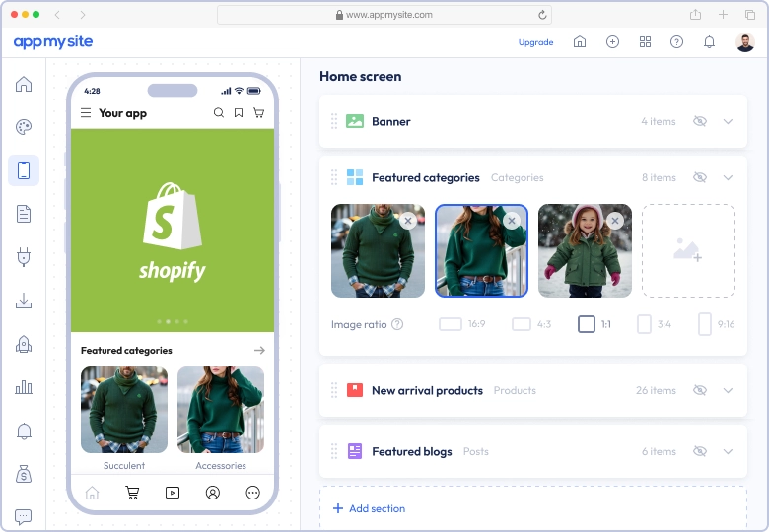Image resolution: width=769 pixels, height=532 pixels.
Task: Grab the Banner section drag handle
Action: (x=334, y=121)
